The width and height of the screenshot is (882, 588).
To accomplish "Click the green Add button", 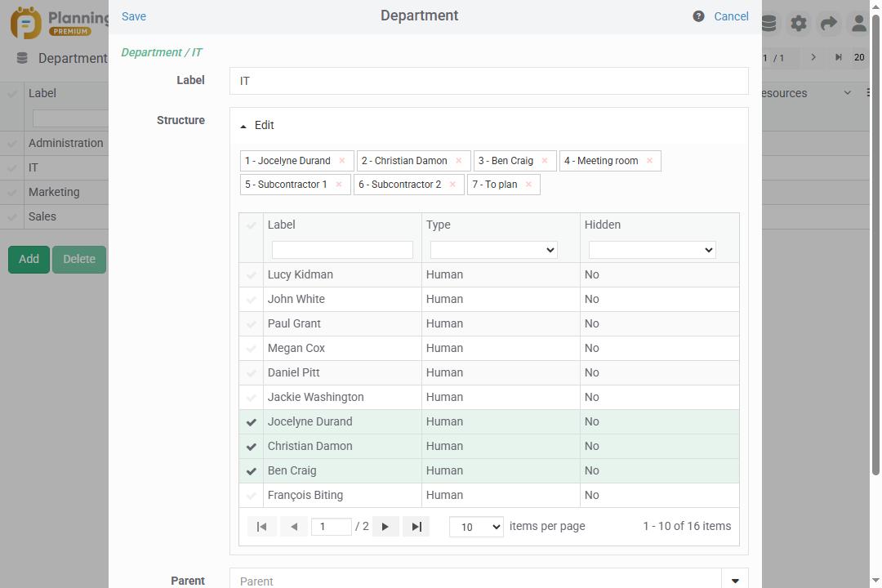I will pyautogui.click(x=29, y=260).
